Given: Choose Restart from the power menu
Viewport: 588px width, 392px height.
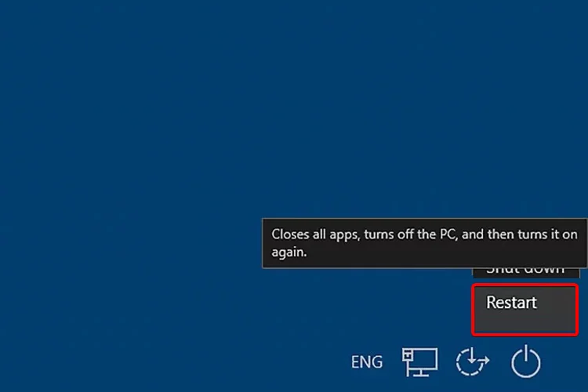Looking at the screenshot, I should pyautogui.click(x=525, y=310).
